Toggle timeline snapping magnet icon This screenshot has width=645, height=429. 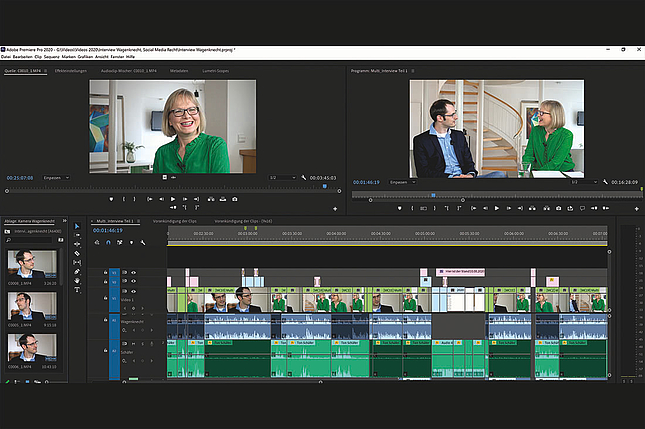pos(109,242)
